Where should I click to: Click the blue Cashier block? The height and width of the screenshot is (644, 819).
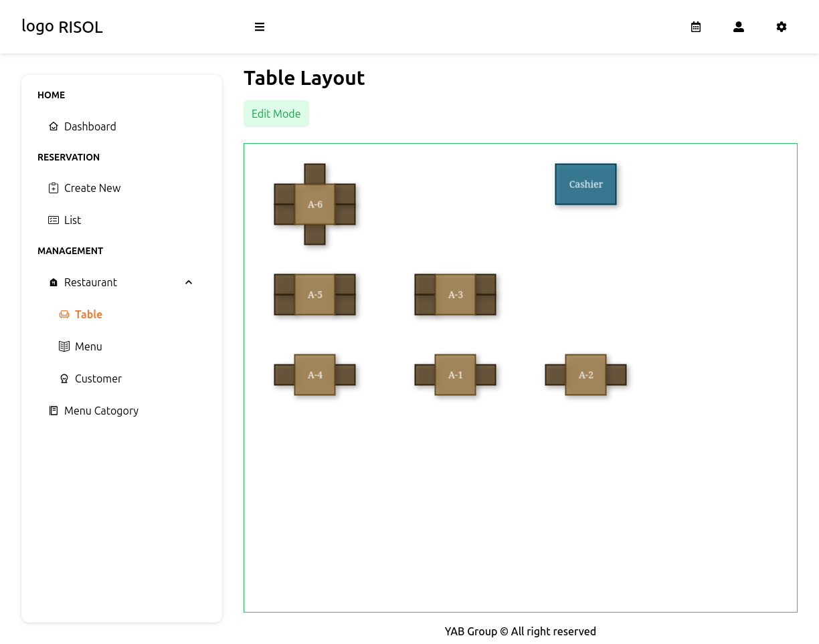[x=585, y=184]
